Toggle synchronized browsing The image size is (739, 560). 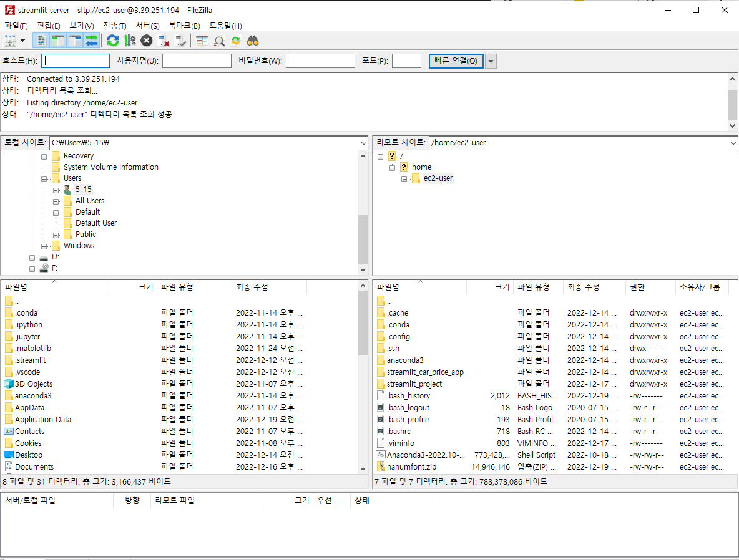[236, 41]
